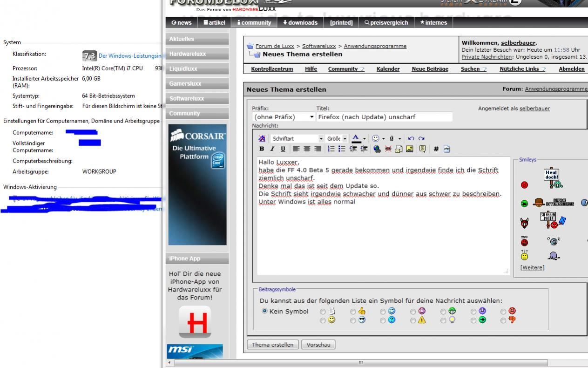The image size is (588, 368).
Task: Follow the 'Abmelden' logout link
Action: tap(571, 69)
